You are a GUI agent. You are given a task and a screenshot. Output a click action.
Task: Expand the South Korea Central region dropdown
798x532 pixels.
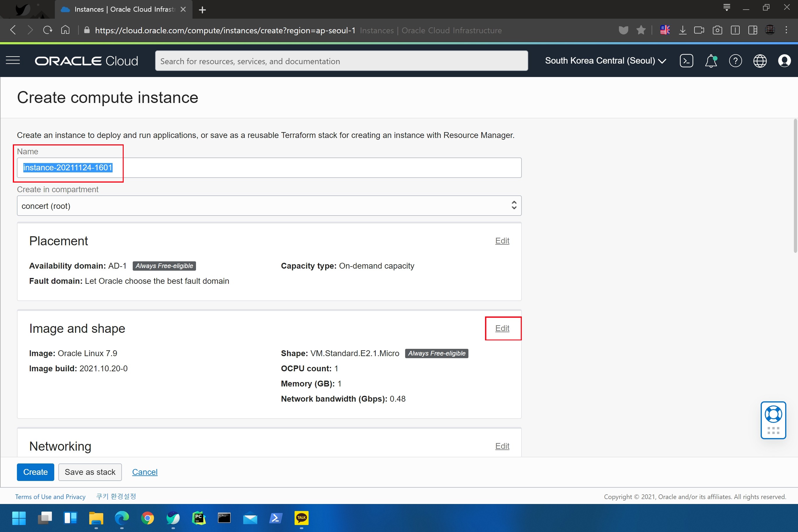point(605,61)
